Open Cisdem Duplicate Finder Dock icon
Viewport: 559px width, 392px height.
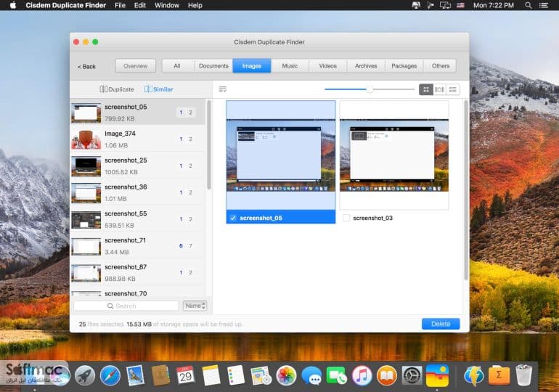point(438,375)
